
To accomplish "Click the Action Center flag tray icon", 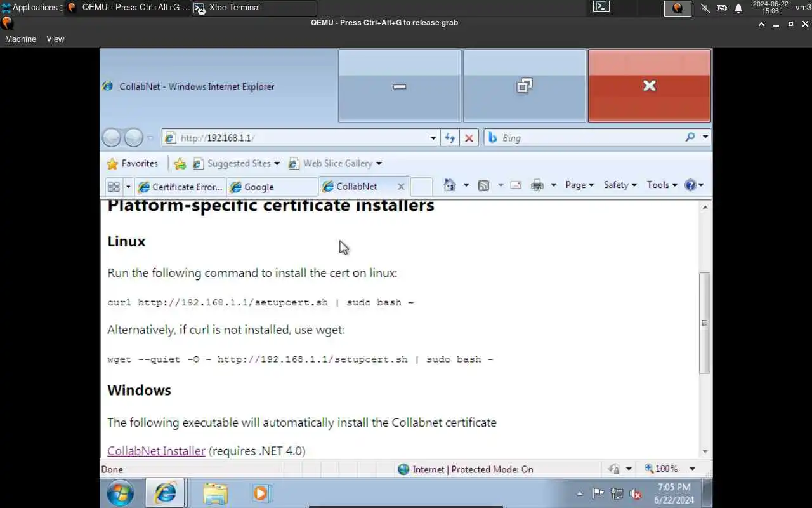I will click(598, 493).
